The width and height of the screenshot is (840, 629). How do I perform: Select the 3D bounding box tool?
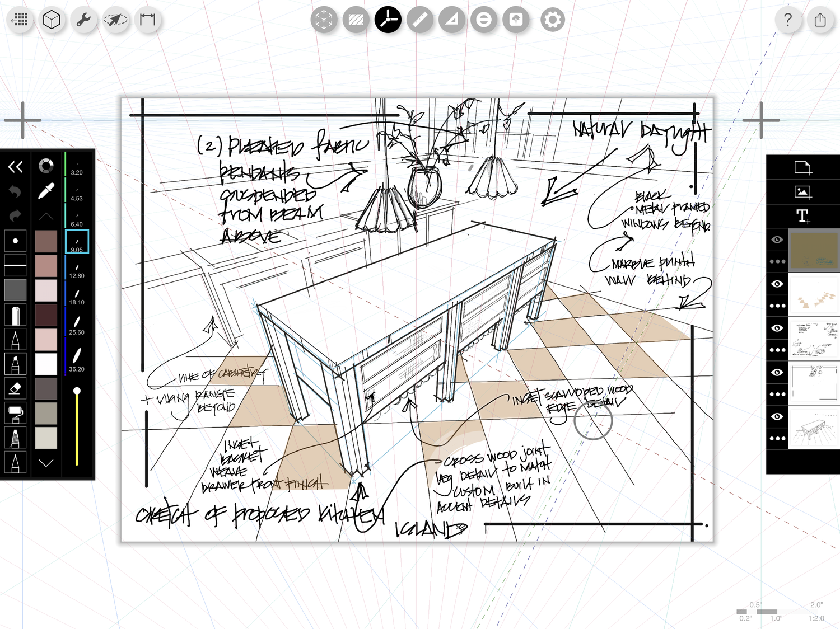[324, 20]
